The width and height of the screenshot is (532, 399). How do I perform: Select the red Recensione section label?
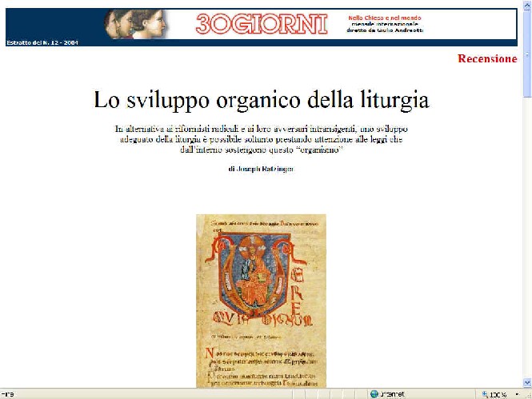pos(487,58)
